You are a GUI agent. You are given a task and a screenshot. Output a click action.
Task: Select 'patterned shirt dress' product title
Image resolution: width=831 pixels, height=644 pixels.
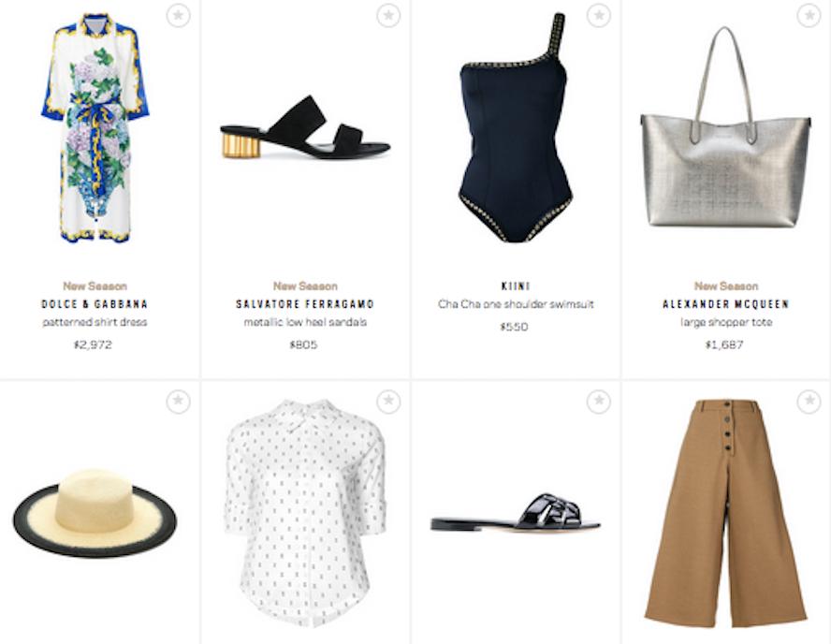(x=95, y=322)
